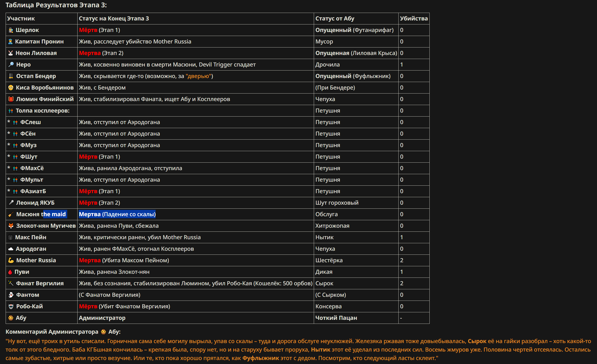Click the detective emoji next to Шерлок

pos(11,30)
